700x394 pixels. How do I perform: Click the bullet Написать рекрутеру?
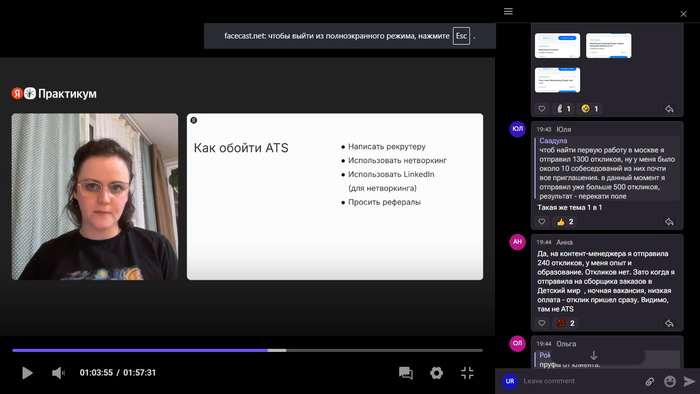click(x=387, y=146)
